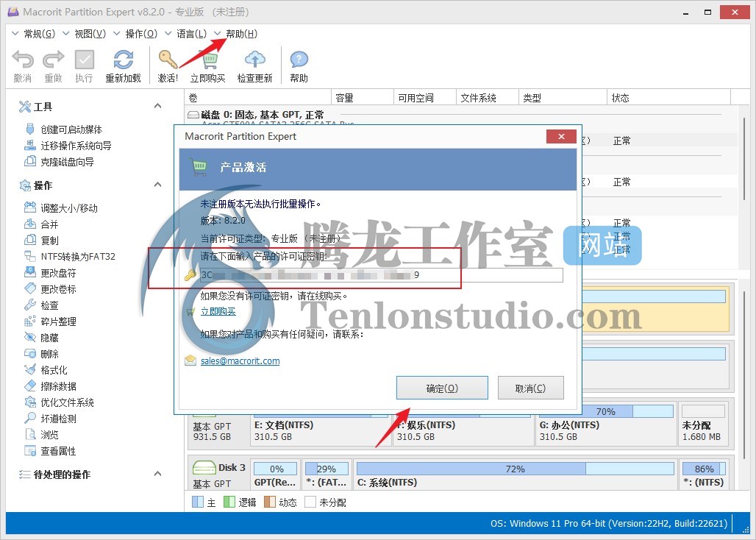The height and width of the screenshot is (540, 756).
Task: Choose 调整大小/移动 operation in sidebar
Action: pyautogui.click(x=68, y=208)
